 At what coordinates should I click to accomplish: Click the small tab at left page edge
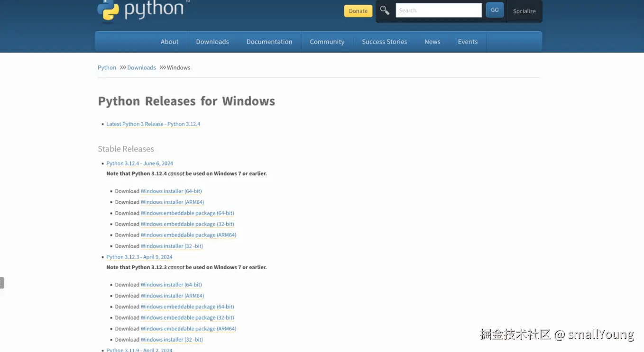[2, 283]
